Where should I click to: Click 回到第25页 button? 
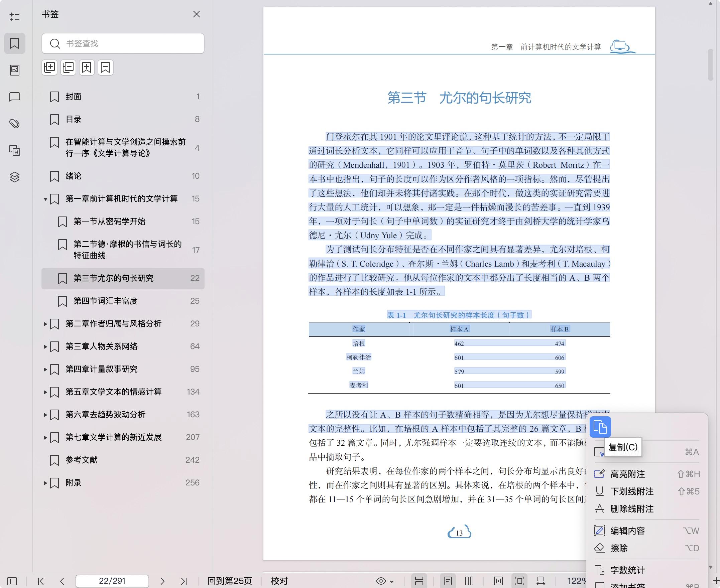pos(230,581)
